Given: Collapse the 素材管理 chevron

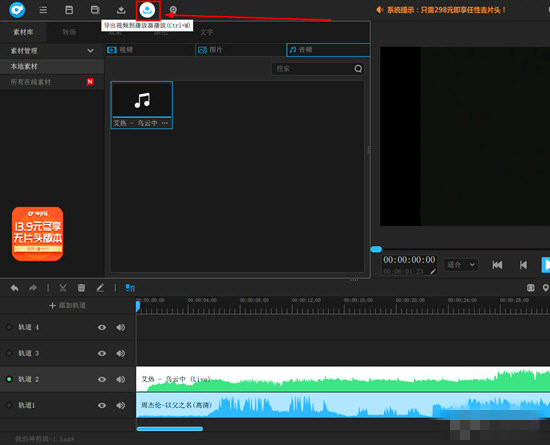Looking at the screenshot, I should [90, 51].
